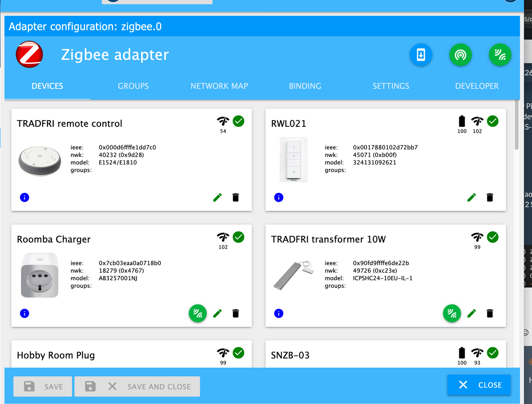Click signal strength icon on RWL021 card
This screenshot has height=404, width=532.
[477, 121]
